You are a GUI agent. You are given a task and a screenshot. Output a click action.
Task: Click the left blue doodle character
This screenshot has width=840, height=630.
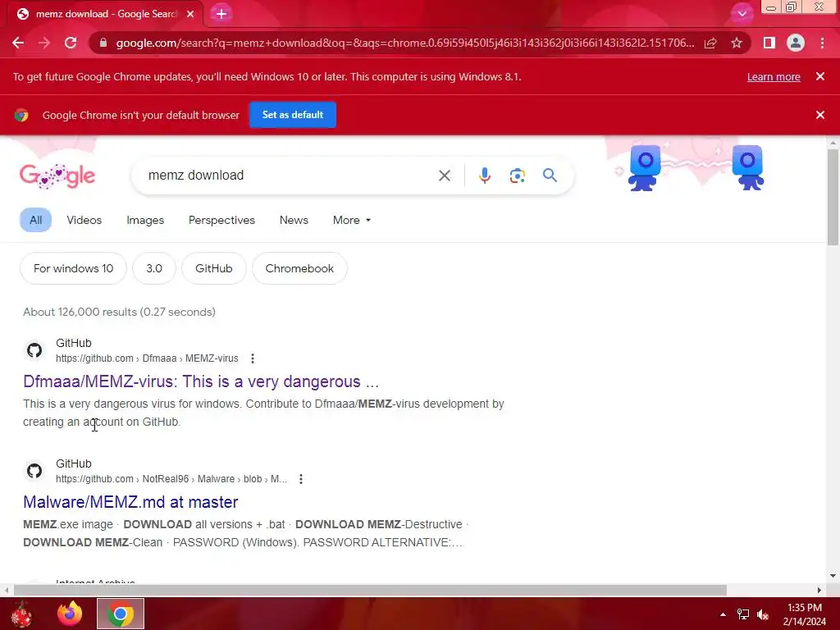[x=645, y=167]
